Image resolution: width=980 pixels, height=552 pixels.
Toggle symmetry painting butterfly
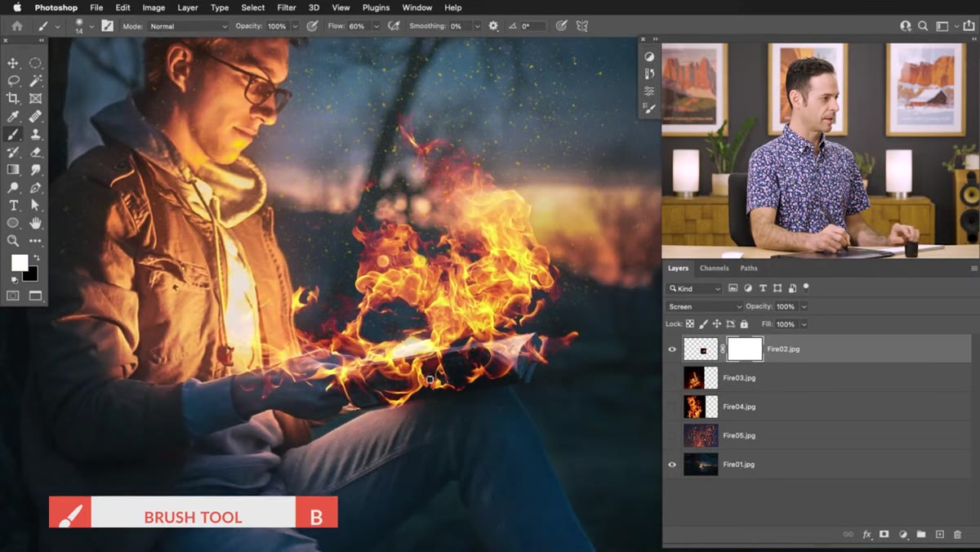tap(582, 26)
